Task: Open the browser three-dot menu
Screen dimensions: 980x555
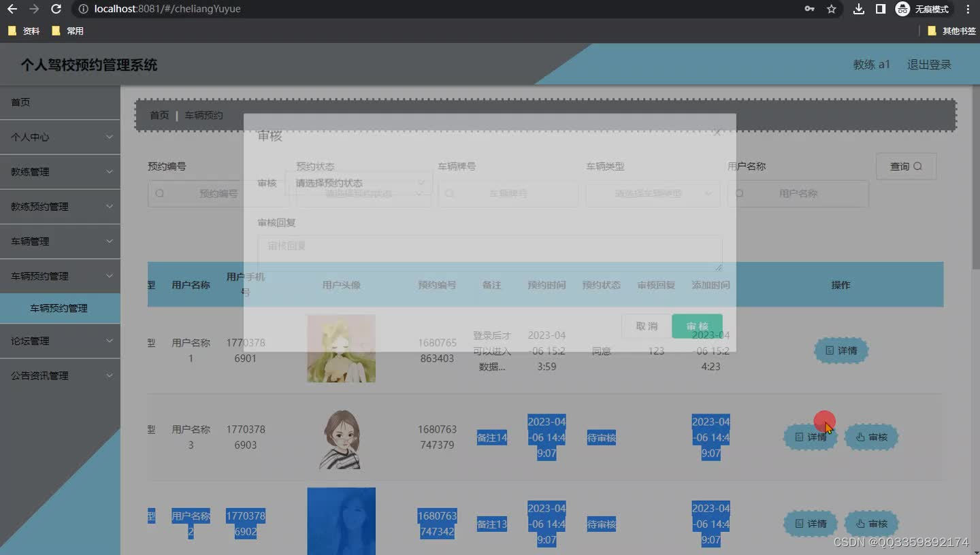Action: (x=968, y=9)
